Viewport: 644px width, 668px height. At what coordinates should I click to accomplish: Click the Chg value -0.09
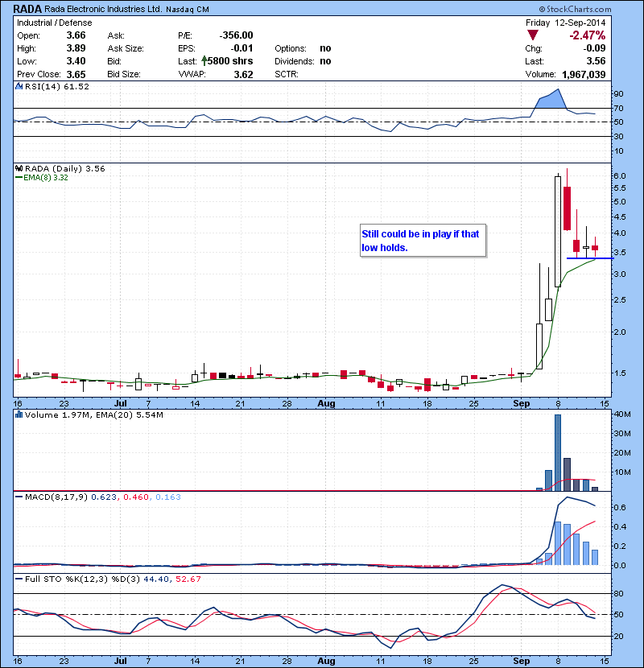[594, 48]
